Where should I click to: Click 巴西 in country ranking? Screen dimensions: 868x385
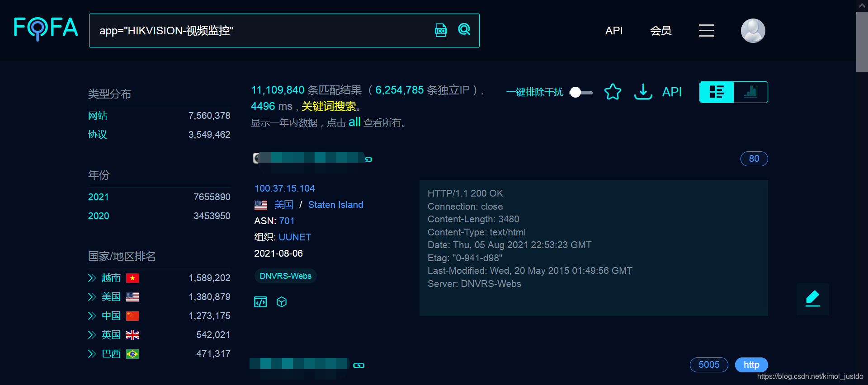(111, 354)
